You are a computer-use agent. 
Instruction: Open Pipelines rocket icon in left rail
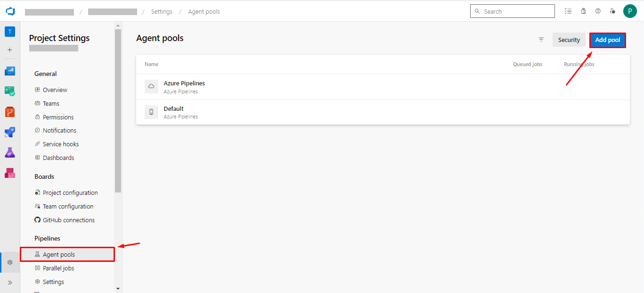pos(10,132)
